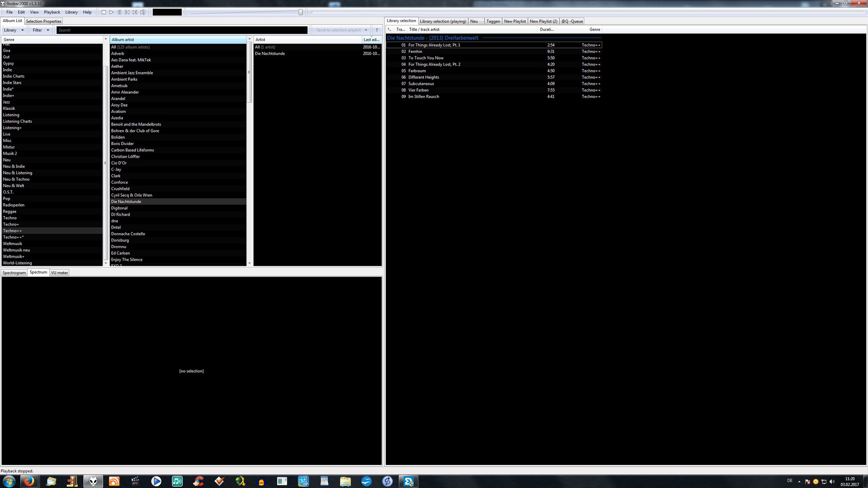
Task: Click the library Search field
Action: pyautogui.click(x=181, y=30)
